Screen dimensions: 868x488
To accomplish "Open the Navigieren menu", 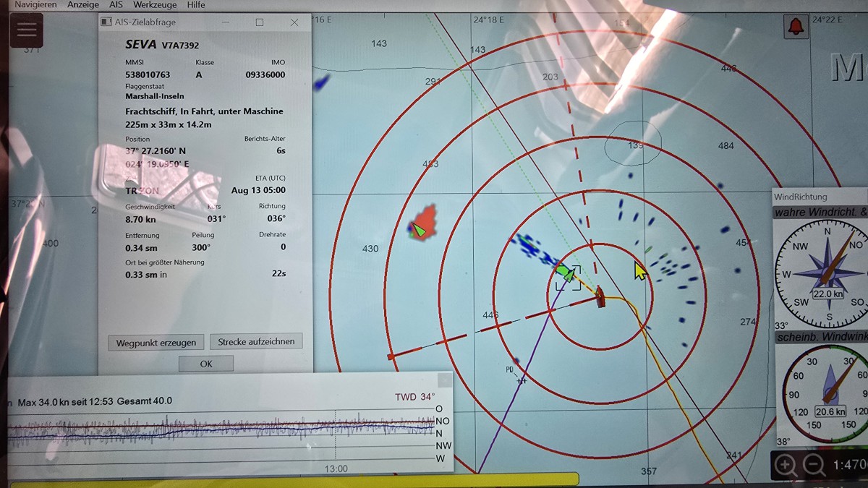I will [35, 4].
